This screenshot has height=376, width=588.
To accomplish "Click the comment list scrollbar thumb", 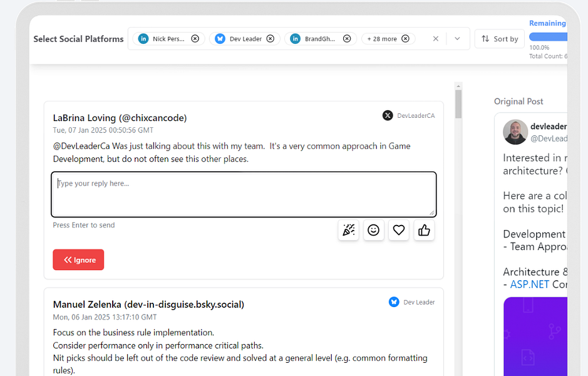I will tap(458, 104).
